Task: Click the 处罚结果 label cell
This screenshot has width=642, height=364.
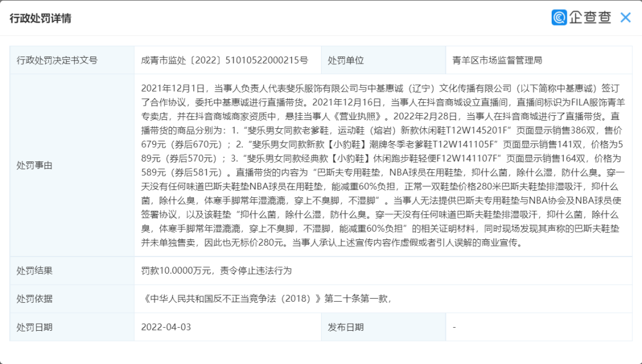Action: pos(72,271)
